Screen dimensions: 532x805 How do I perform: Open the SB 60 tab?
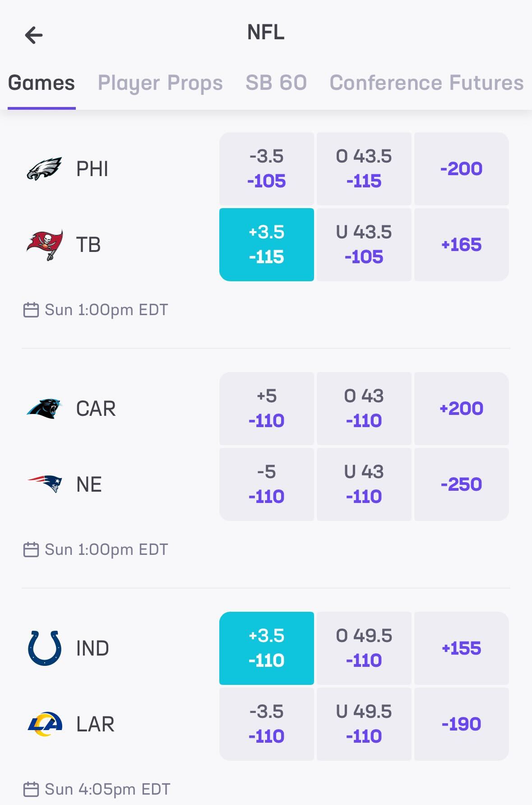[x=276, y=83]
